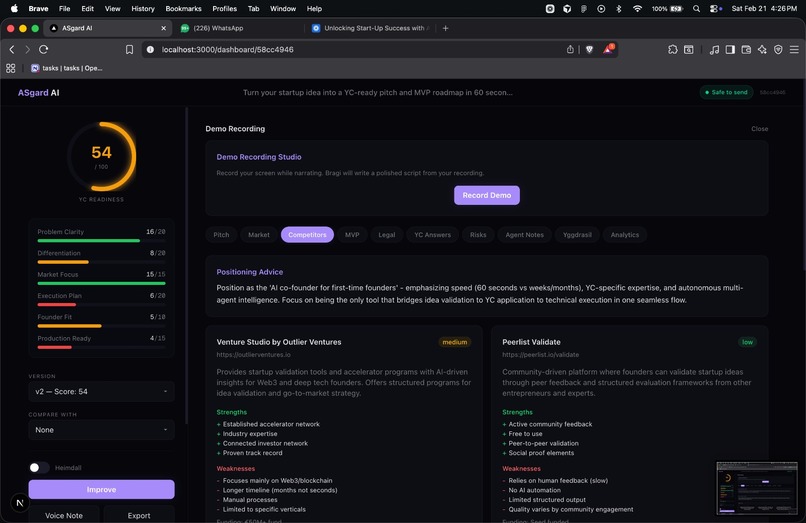The width and height of the screenshot is (806, 523).
Task: Click the Record Demo button
Action: (486, 195)
